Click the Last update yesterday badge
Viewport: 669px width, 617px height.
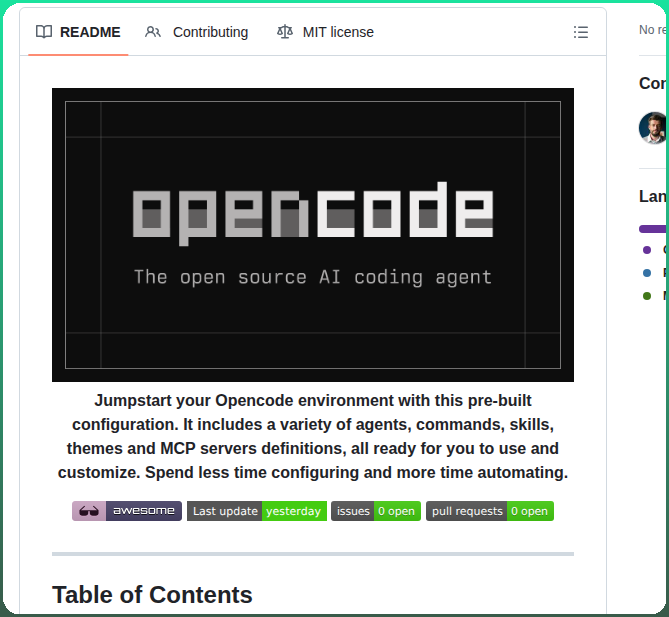tap(257, 511)
